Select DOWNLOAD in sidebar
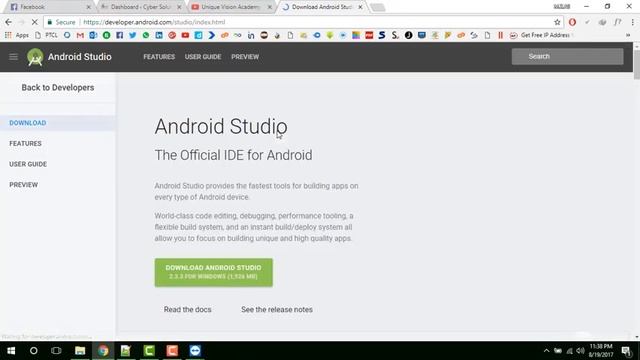The image size is (640, 360). pos(58,123)
